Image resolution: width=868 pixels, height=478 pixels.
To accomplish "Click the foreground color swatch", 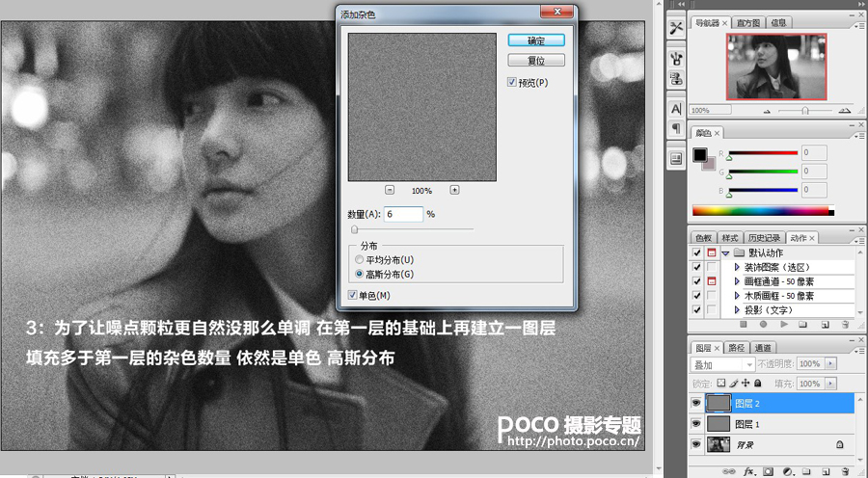I will point(700,154).
